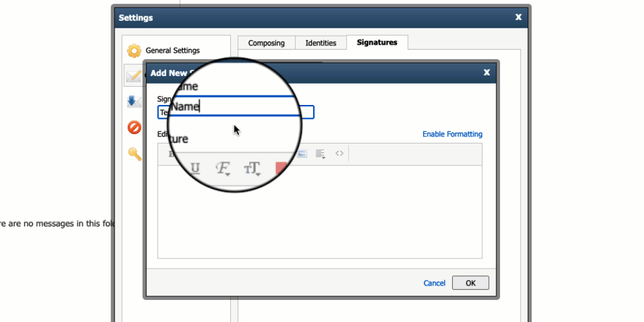Open the red blocked-senders sidebar icon

[x=135, y=128]
